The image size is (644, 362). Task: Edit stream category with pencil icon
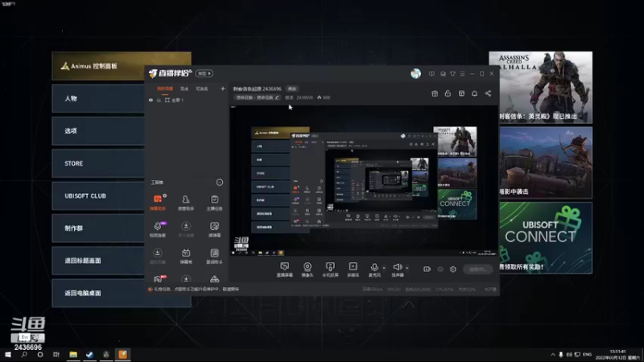(x=277, y=97)
